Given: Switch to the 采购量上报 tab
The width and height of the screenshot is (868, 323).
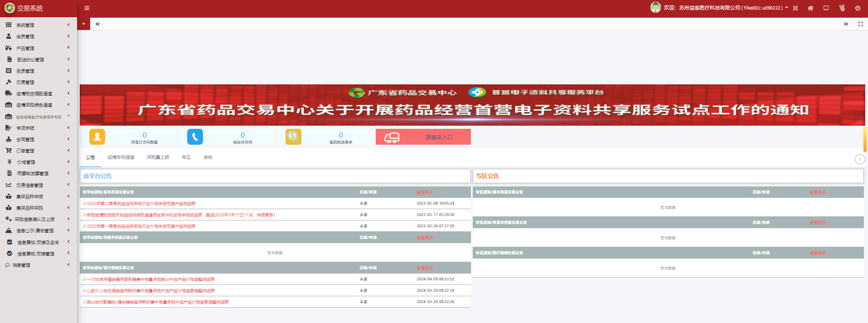Looking at the screenshot, I should point(158,157).
